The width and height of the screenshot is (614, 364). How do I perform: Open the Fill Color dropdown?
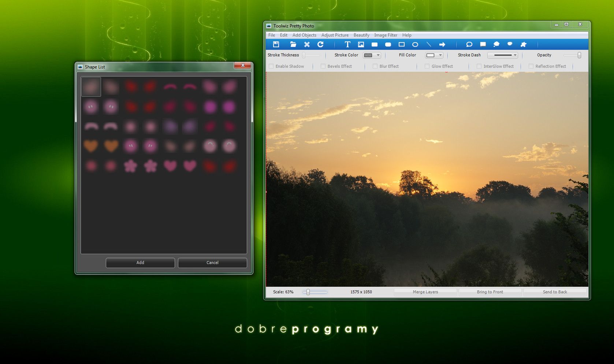pyautogui.click(x=434, y=55)
